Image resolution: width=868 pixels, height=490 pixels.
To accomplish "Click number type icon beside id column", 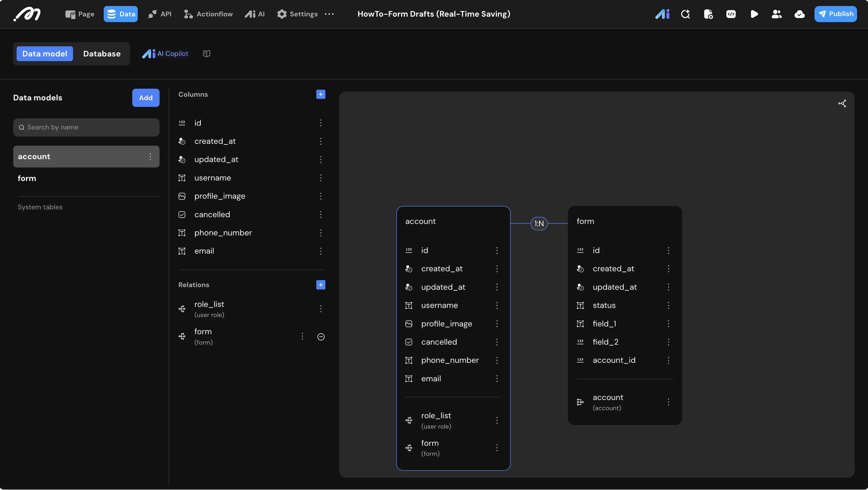I will point(182,123).
